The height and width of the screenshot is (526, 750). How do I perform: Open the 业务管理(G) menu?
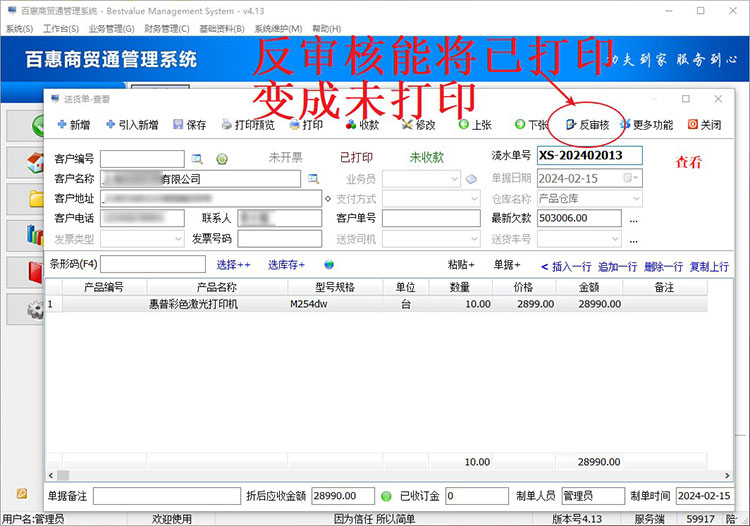(x=111, y=29)
